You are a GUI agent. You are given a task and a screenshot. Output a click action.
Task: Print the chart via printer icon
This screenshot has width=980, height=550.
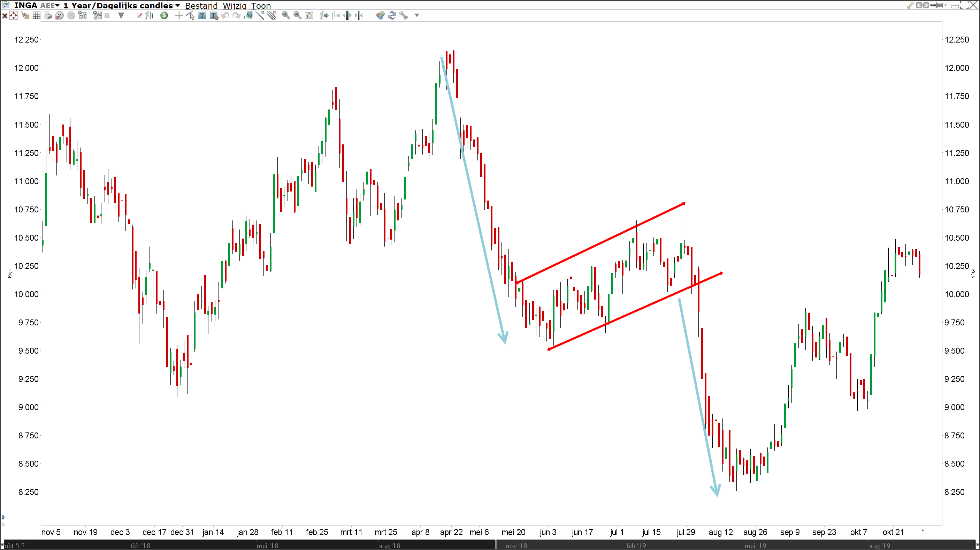(x=48, y=16)
